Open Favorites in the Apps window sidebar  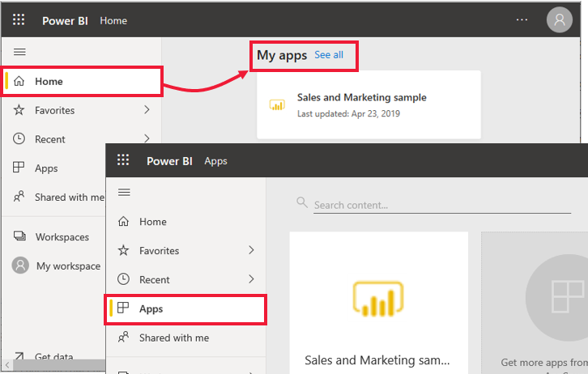[186, 250]
